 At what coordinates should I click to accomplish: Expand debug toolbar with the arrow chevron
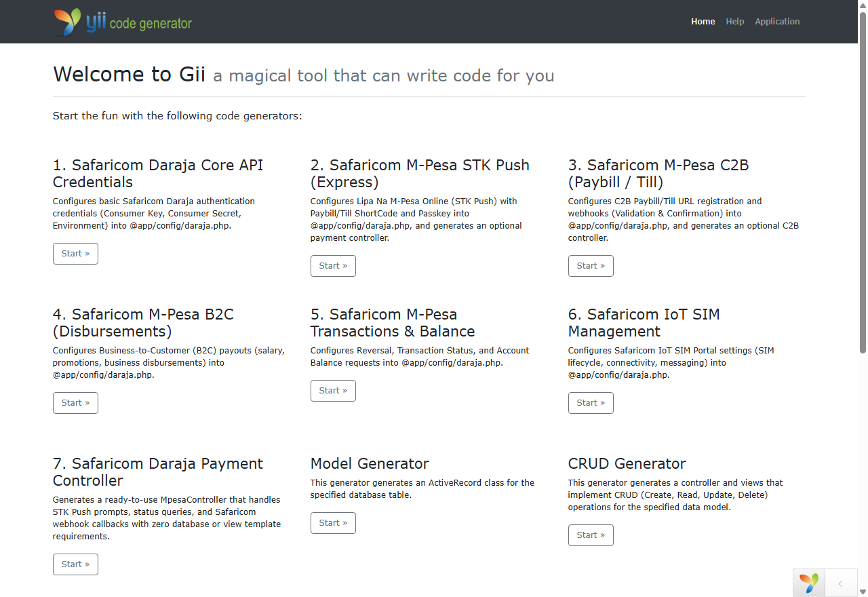click(x=841, y=583)
